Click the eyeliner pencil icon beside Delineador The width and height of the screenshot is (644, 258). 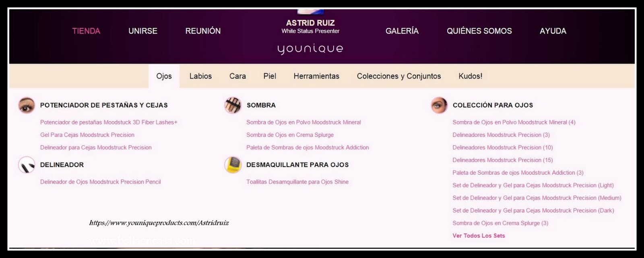click(27, 165)
